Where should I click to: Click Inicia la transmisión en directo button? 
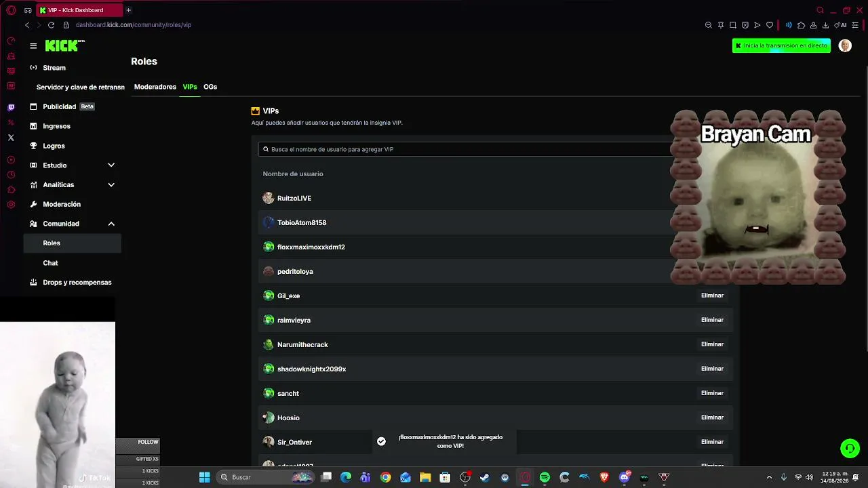(781, 45)
